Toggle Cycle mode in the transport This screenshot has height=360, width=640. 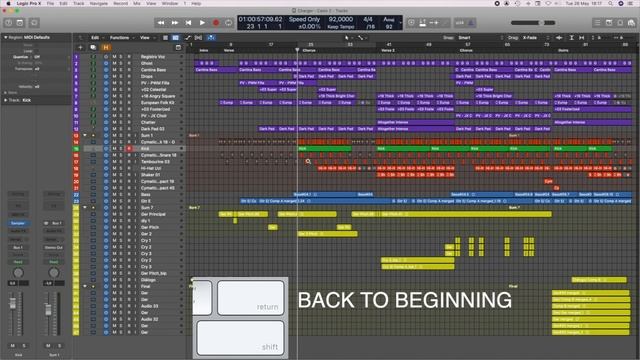(229, 23)
